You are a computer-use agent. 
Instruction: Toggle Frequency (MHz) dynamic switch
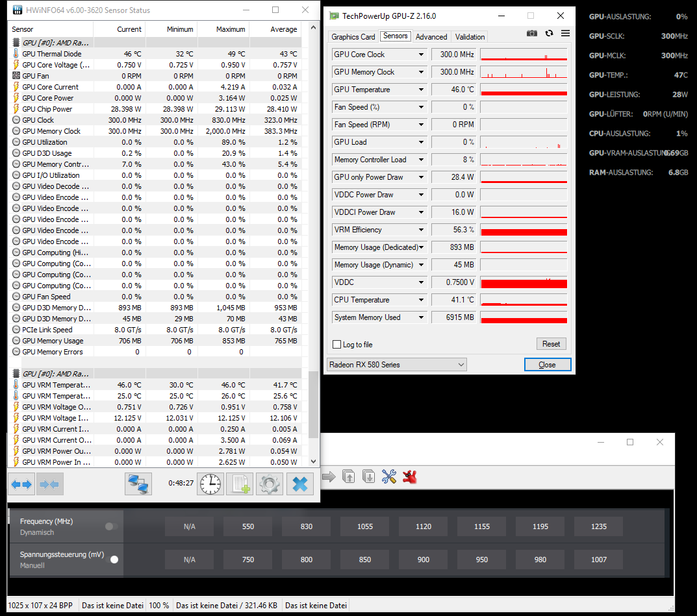coord(112,526)
